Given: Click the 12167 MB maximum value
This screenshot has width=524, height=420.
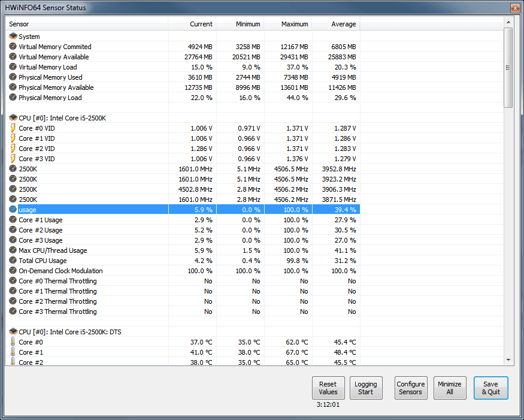Looking at the screenshot, I should pos(295,47).
